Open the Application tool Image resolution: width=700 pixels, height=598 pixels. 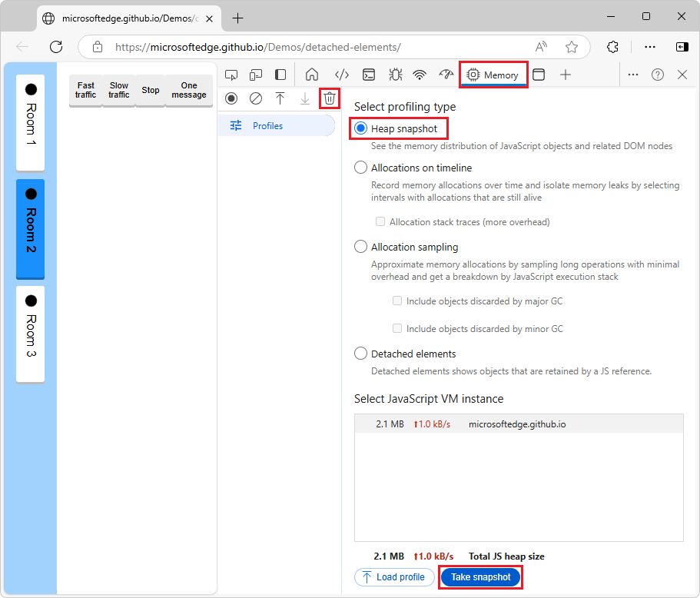pyautogui.click(x=539, y=75)
